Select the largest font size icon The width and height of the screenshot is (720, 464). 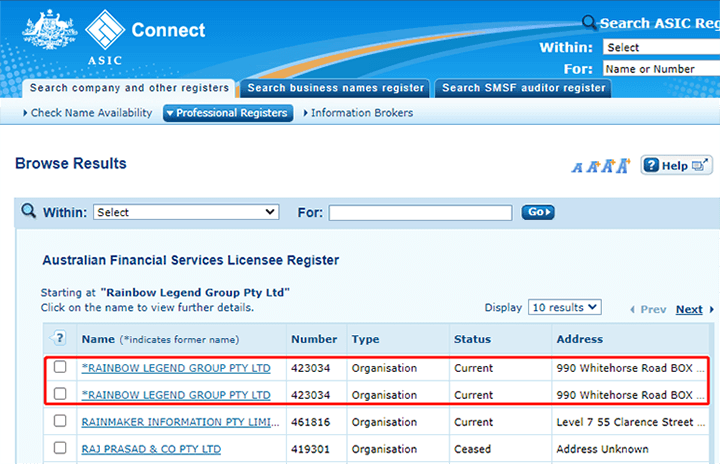click(623, 165)
